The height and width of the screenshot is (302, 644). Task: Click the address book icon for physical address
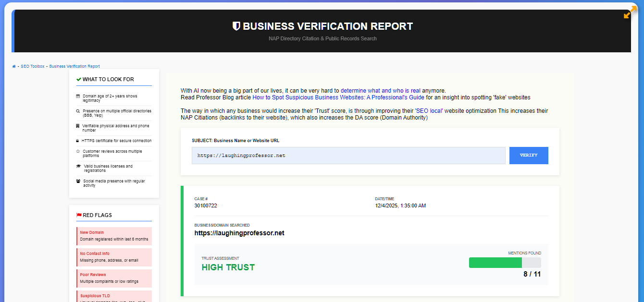78,125
